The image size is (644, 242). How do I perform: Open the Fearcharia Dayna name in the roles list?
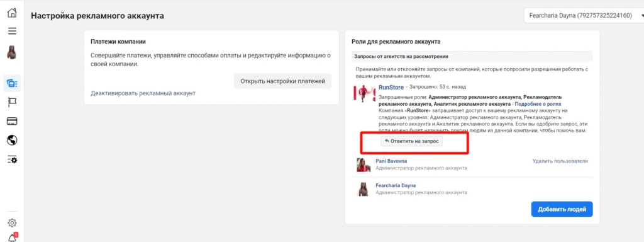pyautogui.click(x=396, y=186)
